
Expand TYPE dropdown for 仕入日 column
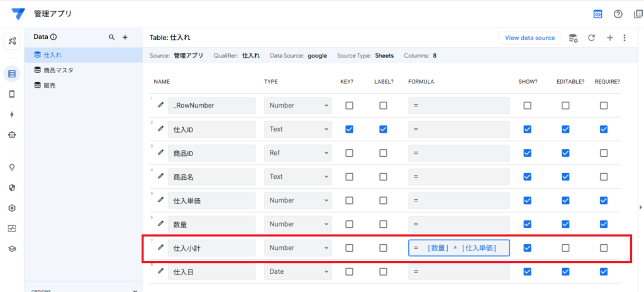pos(297,272)
